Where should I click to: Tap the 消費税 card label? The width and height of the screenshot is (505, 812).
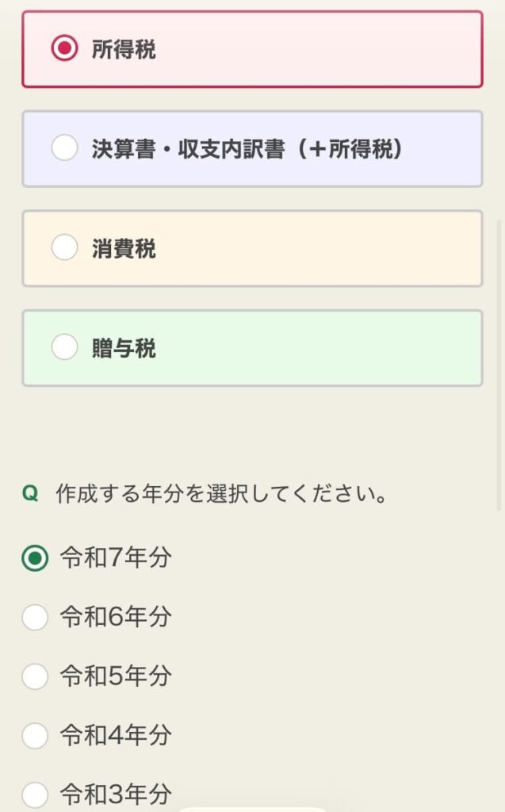(124, 249)
